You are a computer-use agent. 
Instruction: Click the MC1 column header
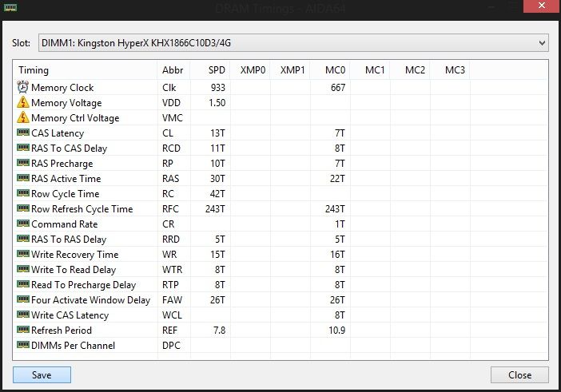tap(370, 70)
